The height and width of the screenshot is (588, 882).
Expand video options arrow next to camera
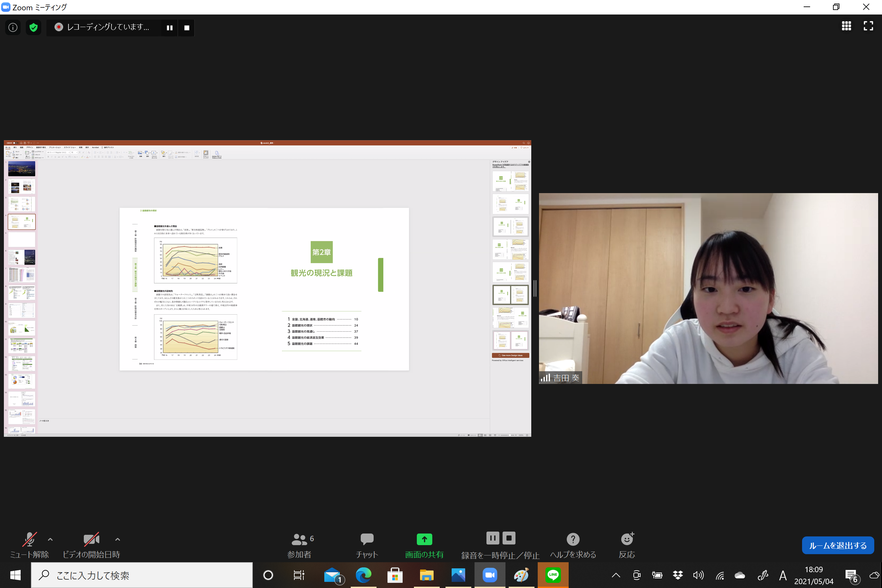(x=117, y=539)
